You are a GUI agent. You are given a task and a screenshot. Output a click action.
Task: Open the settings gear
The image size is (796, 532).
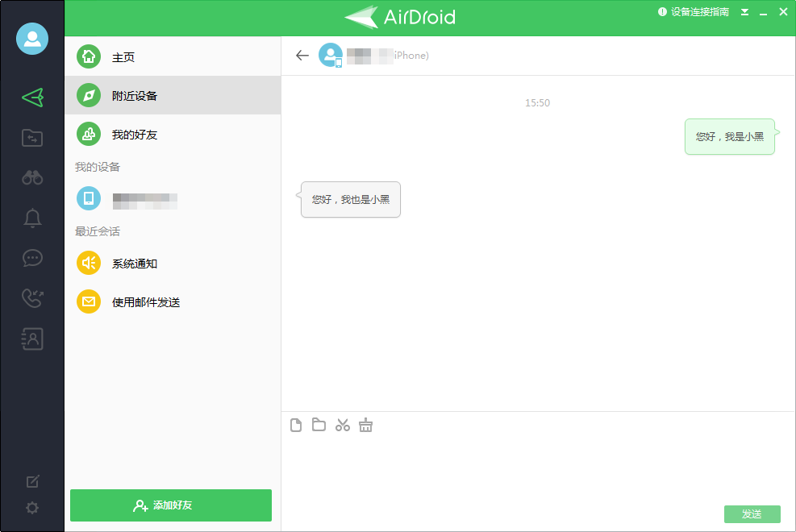(x=32, y=507)
